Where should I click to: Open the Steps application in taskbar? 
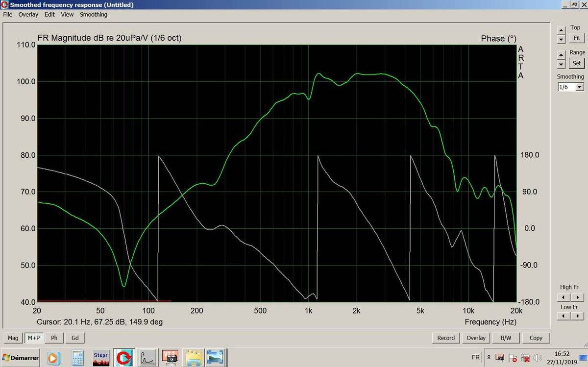[100, 358]
